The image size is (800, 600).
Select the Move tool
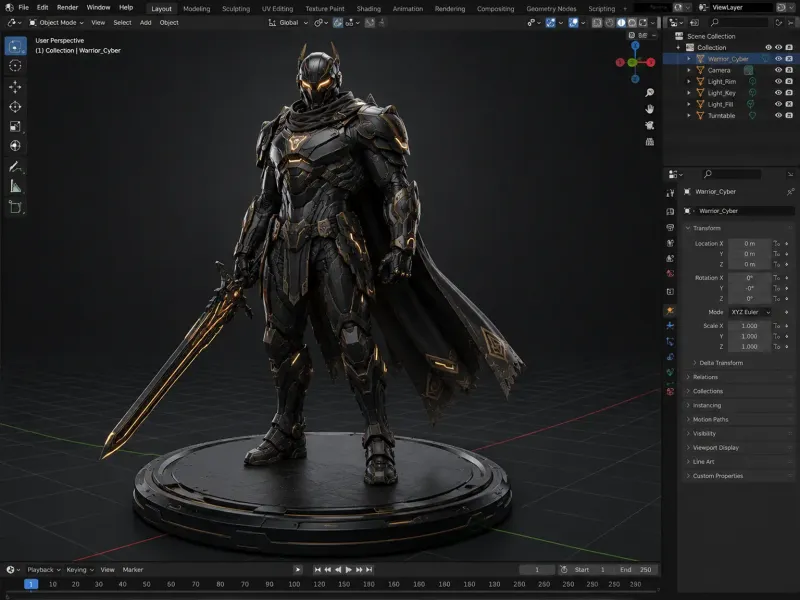pos(15,87)
